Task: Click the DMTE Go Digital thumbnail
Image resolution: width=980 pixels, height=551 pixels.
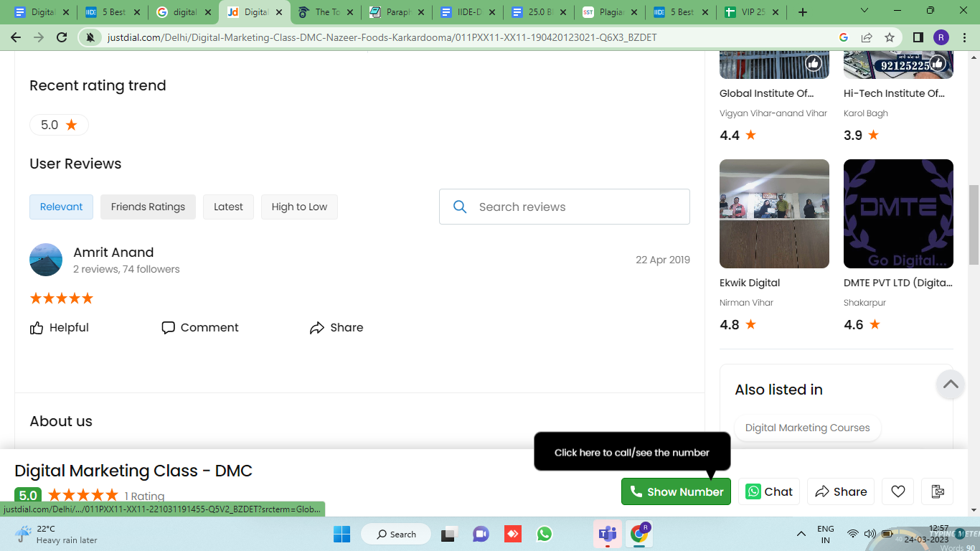Action: [x=898, y=214]
